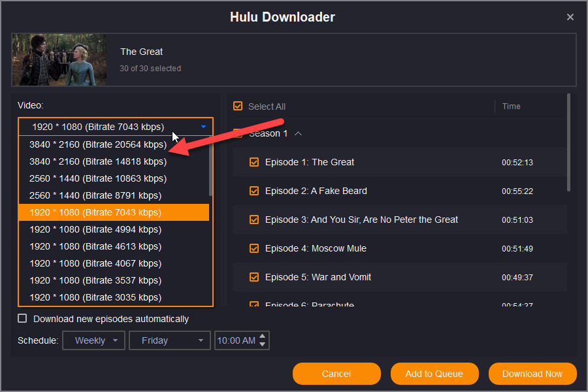Screen dimensions: 588x392
Task: Select 3840 * 2160 at 20564 kbps
Action: coord(114,144)
